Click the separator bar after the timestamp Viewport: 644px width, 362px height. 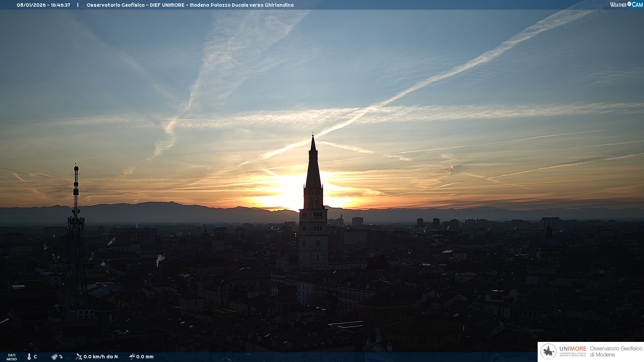78,5
